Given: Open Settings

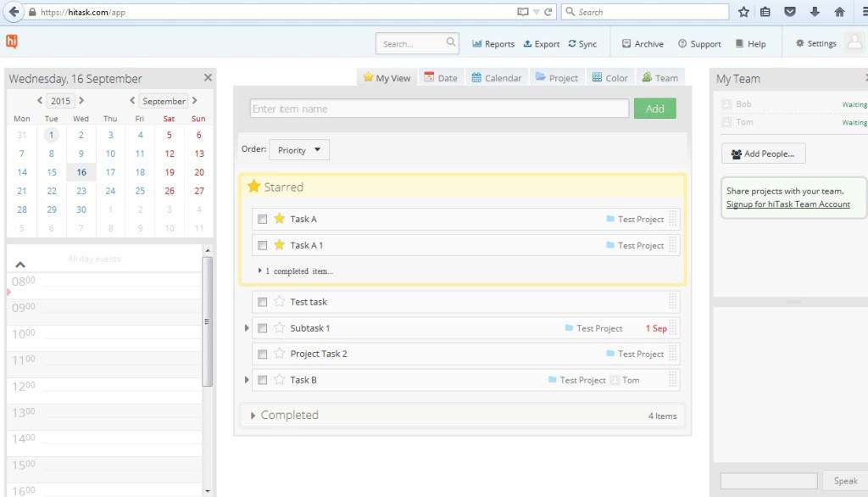Looking at the screenshot, I should (816, 43).
